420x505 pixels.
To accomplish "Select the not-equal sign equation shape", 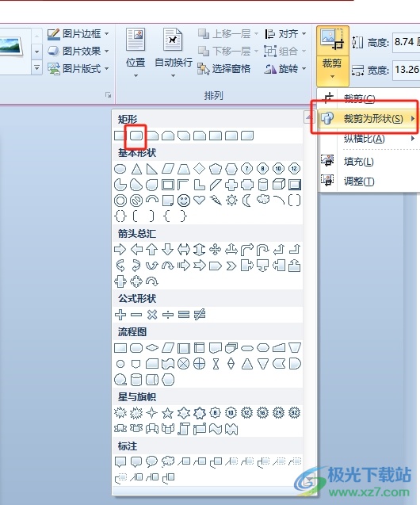I will [200, 314].
